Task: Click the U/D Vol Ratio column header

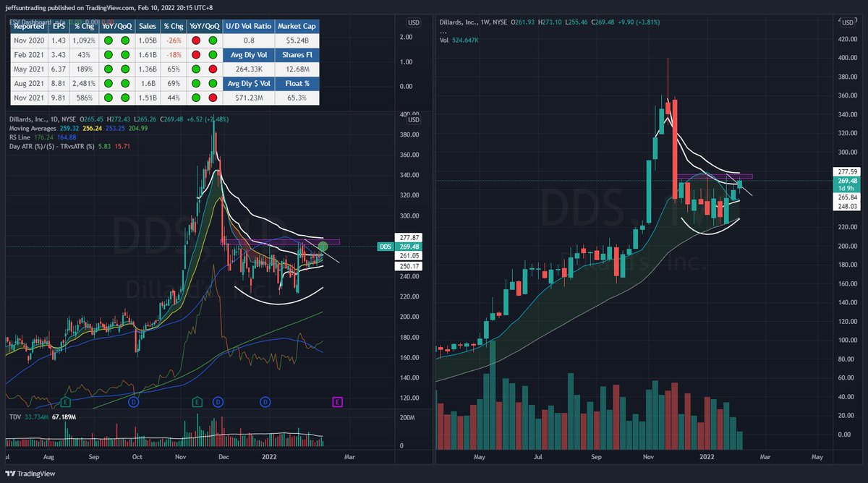Action: pyautogui.click(x=248, y=26)
